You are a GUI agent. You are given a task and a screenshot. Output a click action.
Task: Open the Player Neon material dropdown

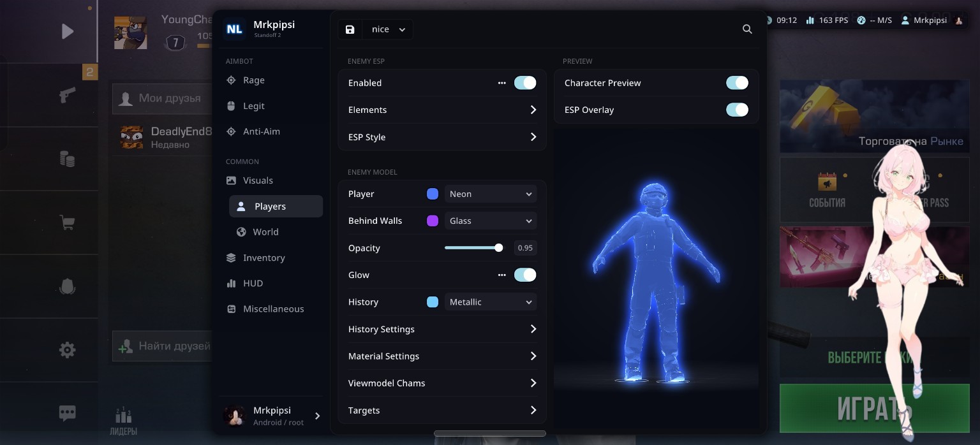pos(491,194)
